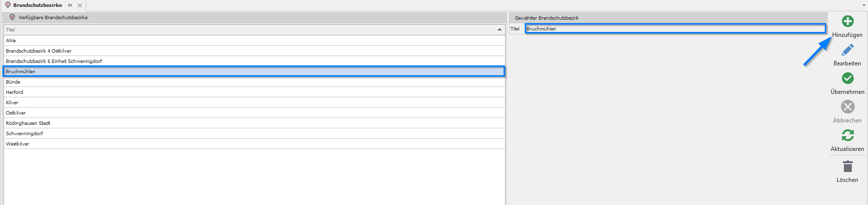Select the Westkilver row
Image resolution: width=868 pixels, height=205 pixels.
tap(18, 144)
